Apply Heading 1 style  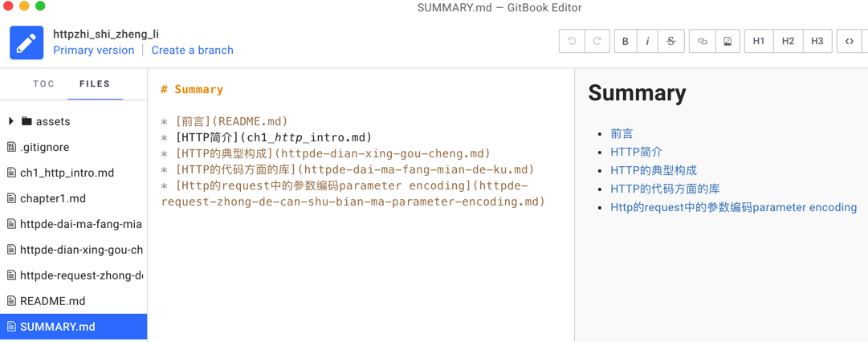tap(759, 42)
